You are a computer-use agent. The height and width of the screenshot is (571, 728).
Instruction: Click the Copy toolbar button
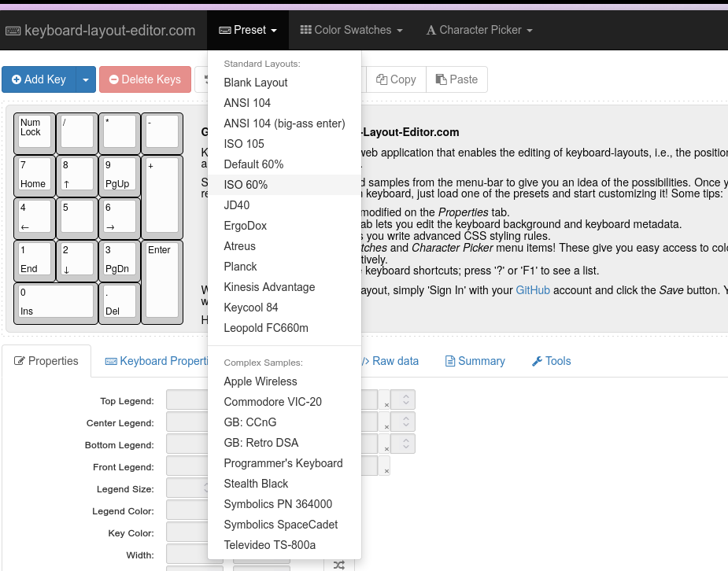(x=396, y=79)
